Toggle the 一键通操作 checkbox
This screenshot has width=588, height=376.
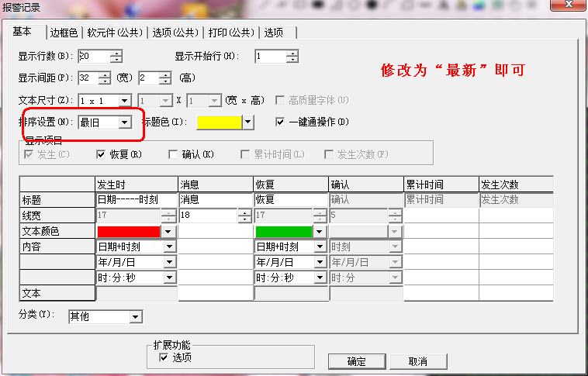281,122
